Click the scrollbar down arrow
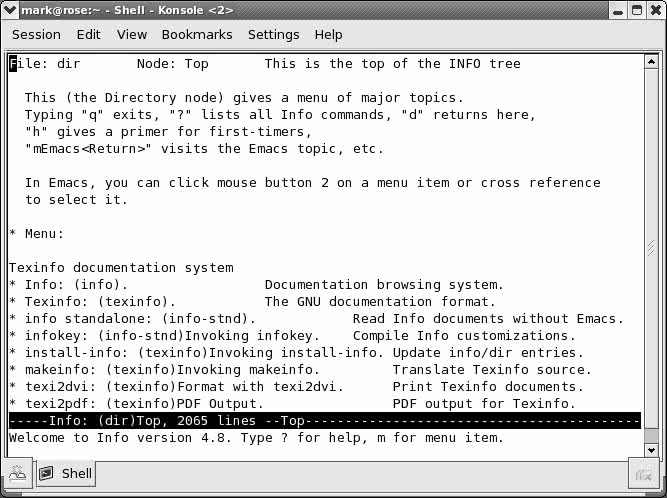 651,449
